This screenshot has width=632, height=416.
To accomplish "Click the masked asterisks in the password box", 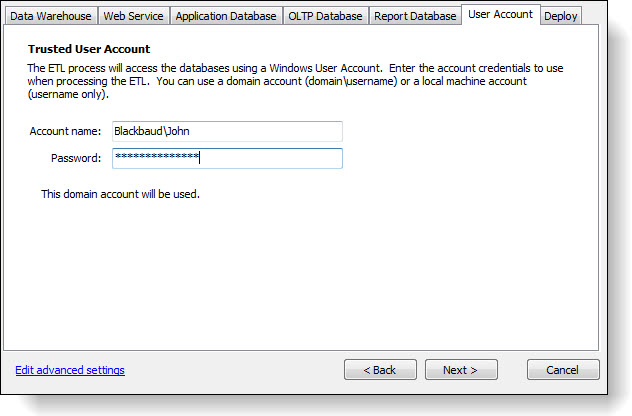I will pos(157,158).
